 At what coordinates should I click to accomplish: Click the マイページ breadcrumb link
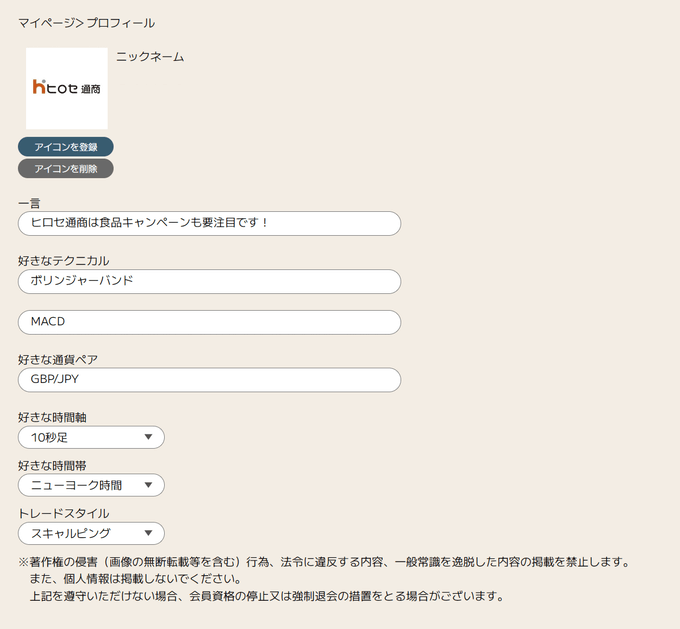pyautogui.click(x=46, y=23)
